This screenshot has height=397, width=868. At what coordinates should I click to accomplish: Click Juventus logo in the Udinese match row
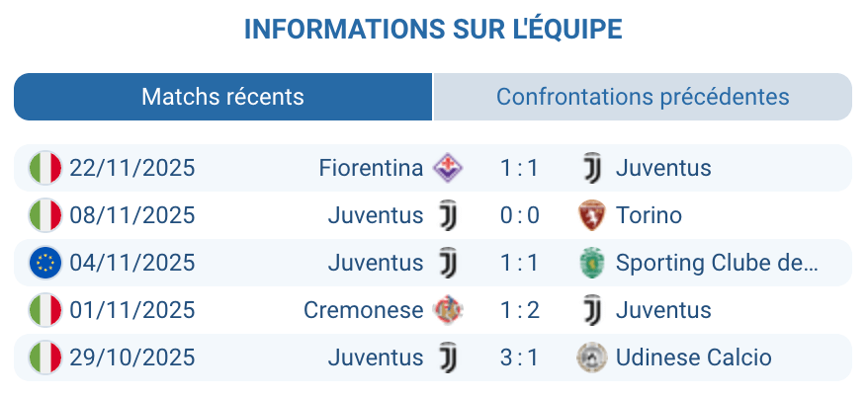tap(449, 357)
